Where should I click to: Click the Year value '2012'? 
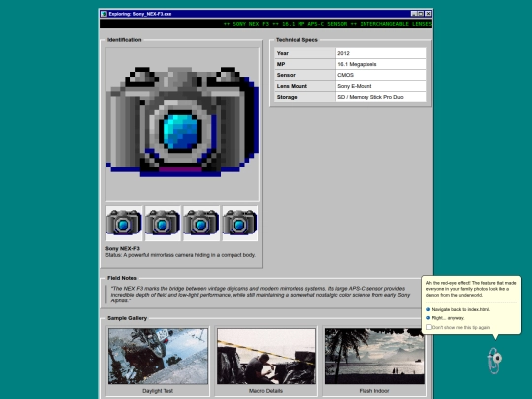380,53
